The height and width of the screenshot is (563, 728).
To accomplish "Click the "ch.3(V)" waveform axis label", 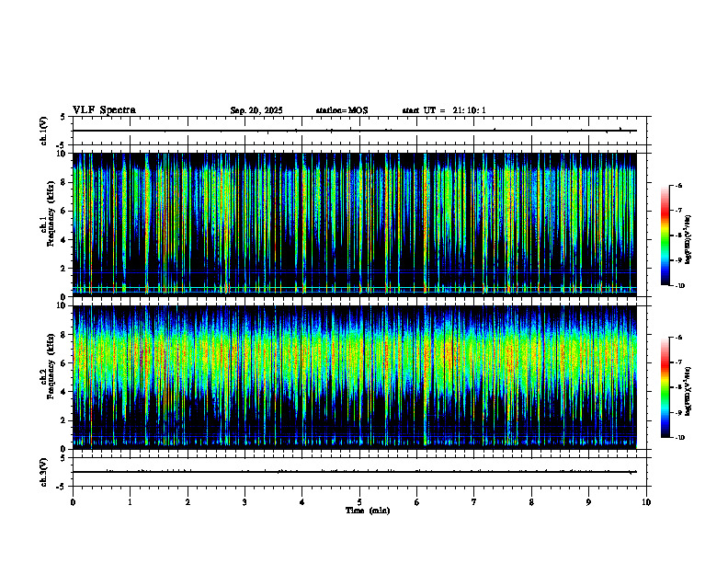I will click(44, 472).
